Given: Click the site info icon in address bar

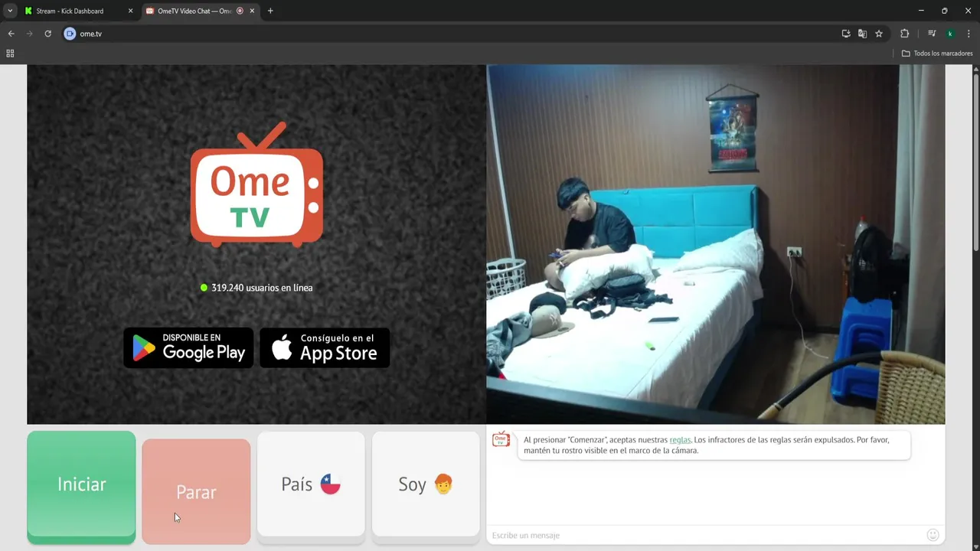Looking at the screenshot, I should tap(70, 34).
